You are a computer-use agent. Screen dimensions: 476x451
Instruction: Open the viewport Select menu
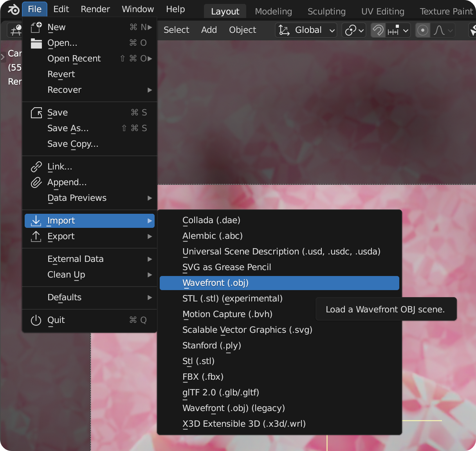tap(176, 30)
